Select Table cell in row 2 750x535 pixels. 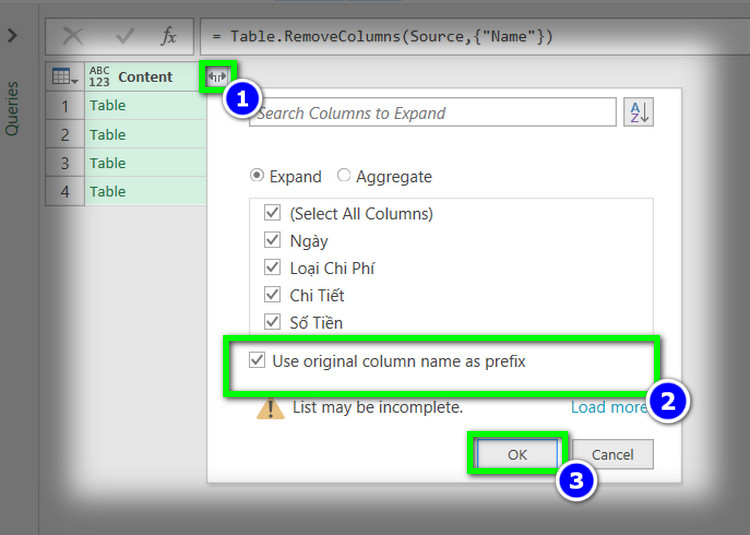145,134
